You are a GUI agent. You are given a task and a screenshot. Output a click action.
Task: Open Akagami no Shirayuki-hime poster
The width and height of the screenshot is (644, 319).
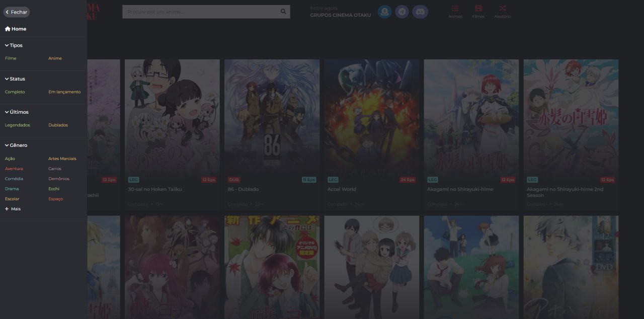pos(471,117)
